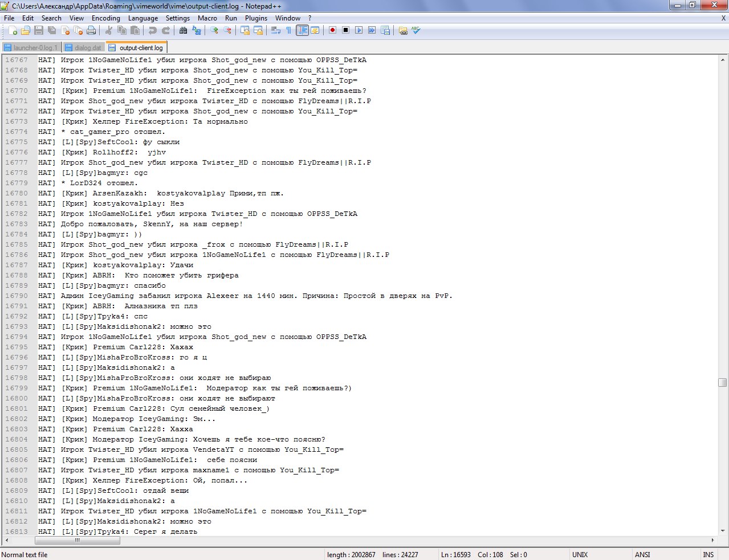
Task: Expand the Language menu
Action: (x=142, y=18)
